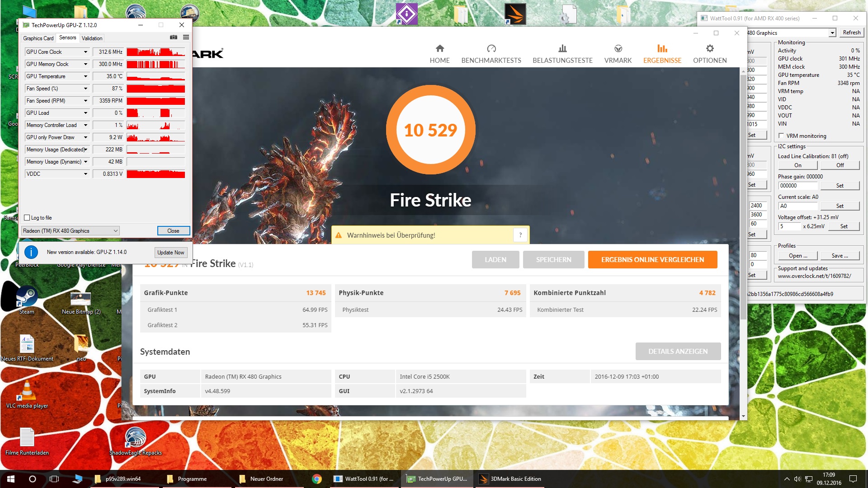The image size is (868, 488).
Task: Expand the GPU Core Clock dropdown
Action: point(85,52)
